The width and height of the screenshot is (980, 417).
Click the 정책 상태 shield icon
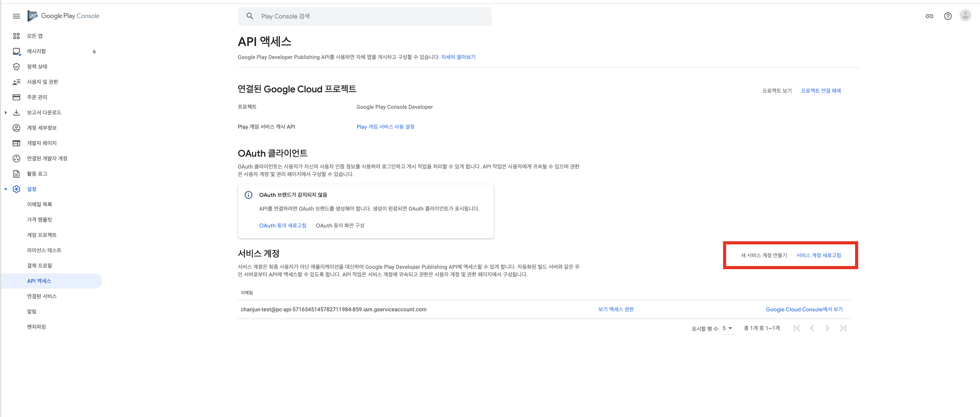coord(16,67)
